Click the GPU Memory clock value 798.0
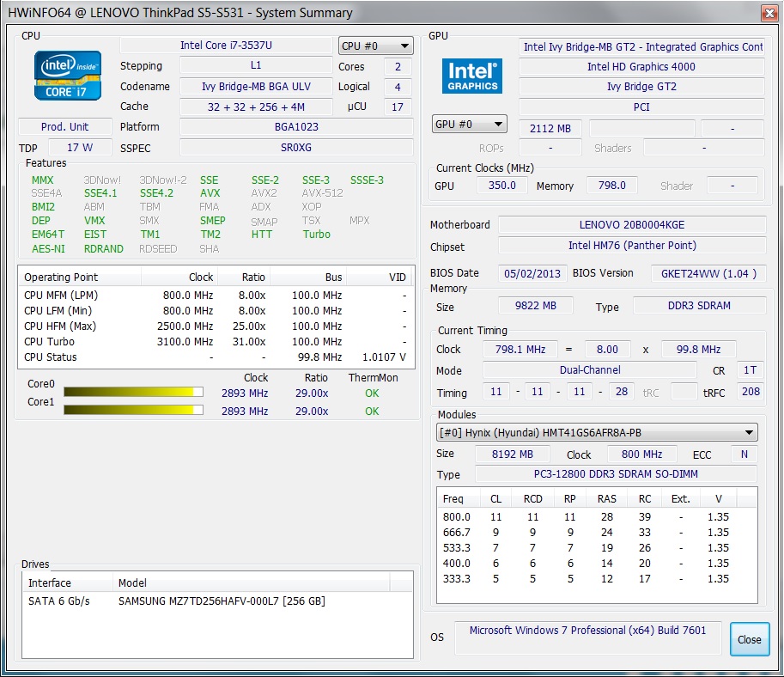The height and width of the screenshot is (677, 784). [x=612, y=186]
